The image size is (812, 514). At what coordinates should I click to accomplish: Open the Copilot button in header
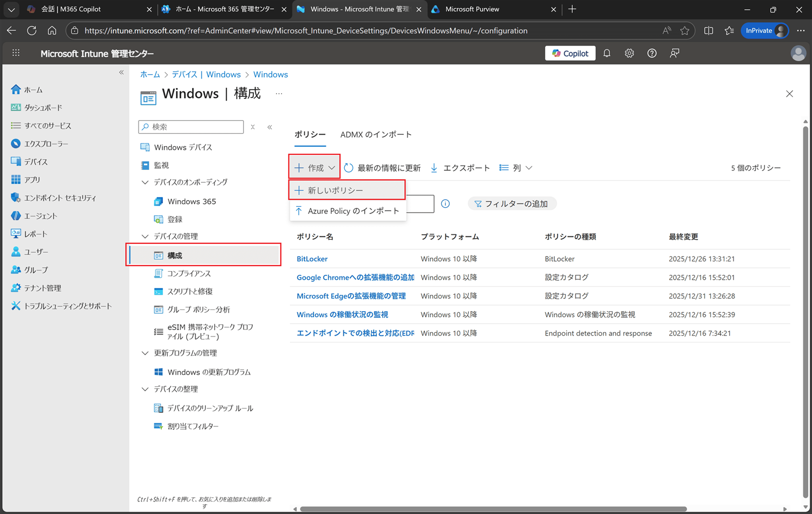pyautogui.click(x=570, y=53)
